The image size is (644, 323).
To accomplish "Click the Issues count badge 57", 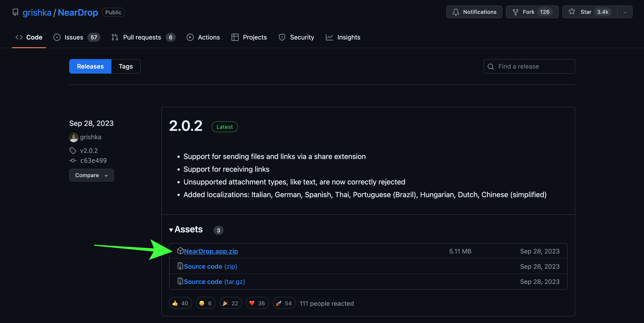I will click(x=94, y=37).
